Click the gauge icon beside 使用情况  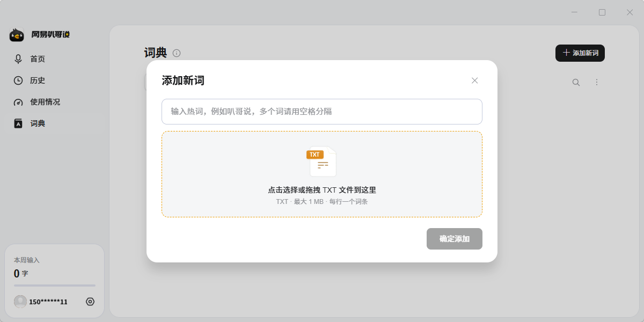point(18,102)
